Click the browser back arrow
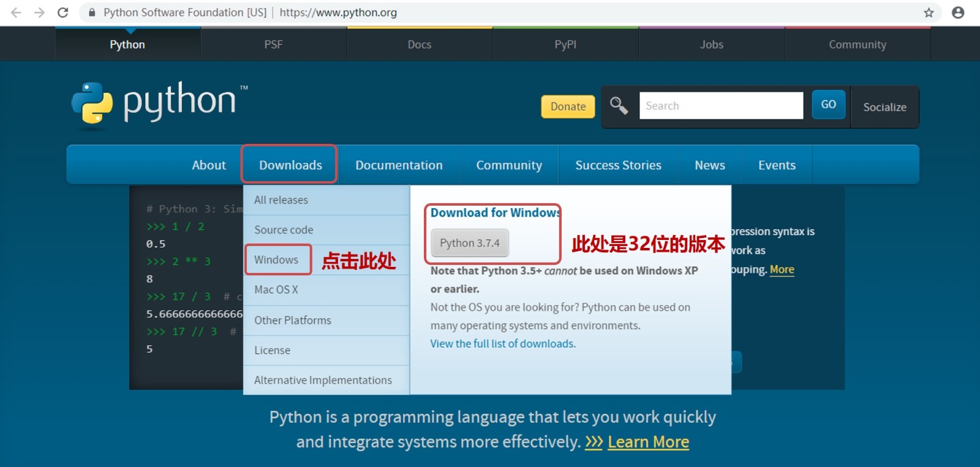The height and width of the screenshot is (467, 980). (16, 12)
